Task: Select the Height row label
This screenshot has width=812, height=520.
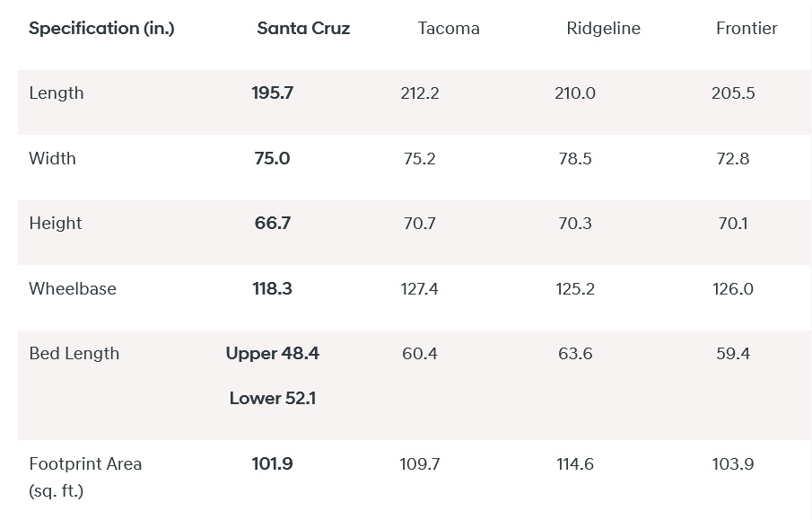Action: coord(55,224)
